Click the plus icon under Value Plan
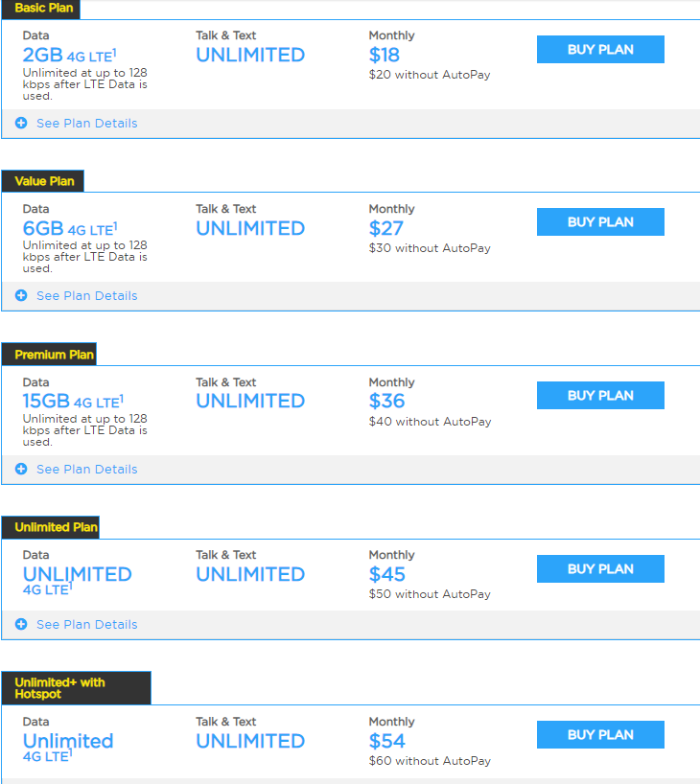 21,296
